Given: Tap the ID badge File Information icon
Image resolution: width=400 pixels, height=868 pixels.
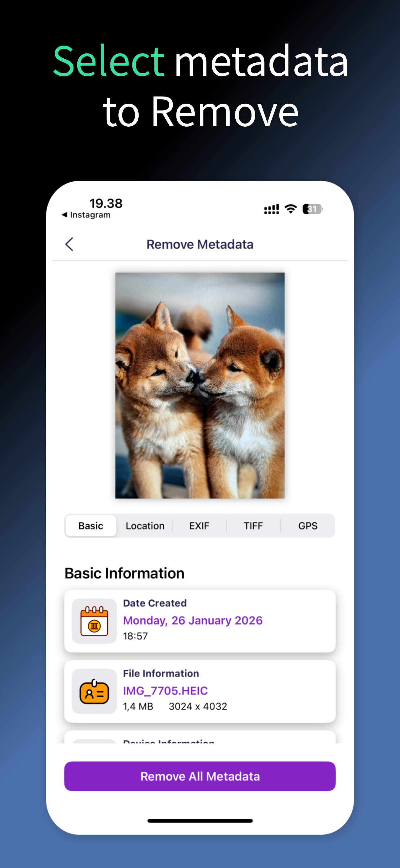Looking at the screenshot, I should (x=94, y=691).
